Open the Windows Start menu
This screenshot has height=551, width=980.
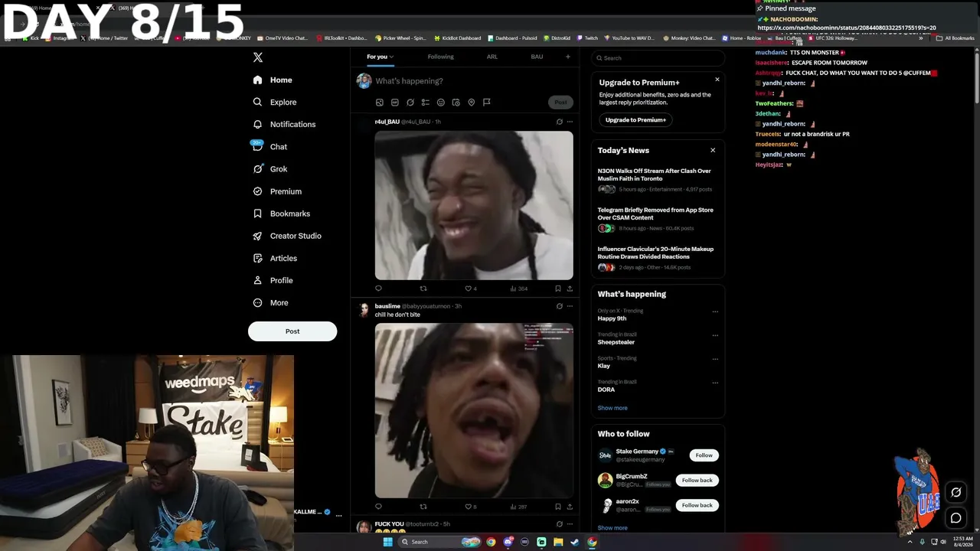coord(387,542)
